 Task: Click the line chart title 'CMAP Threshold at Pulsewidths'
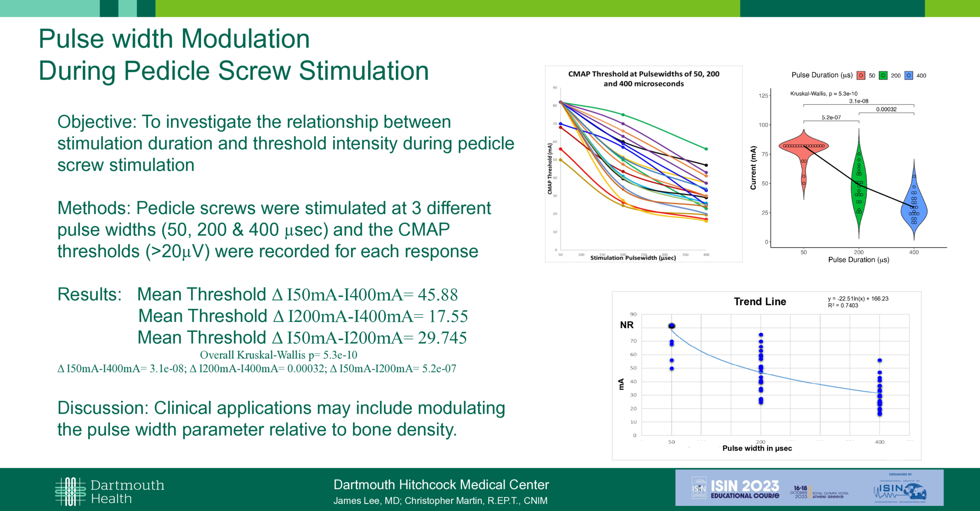[x=644, y=79]
